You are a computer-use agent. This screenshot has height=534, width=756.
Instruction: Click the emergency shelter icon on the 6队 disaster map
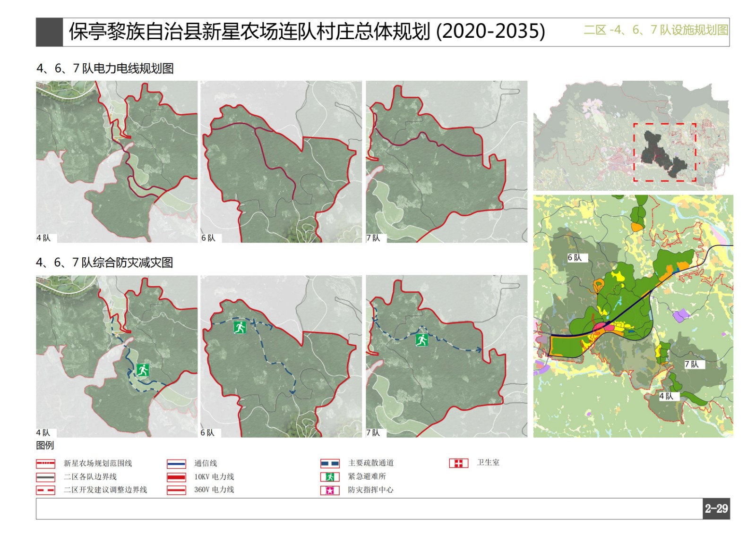tap(240, 327)
